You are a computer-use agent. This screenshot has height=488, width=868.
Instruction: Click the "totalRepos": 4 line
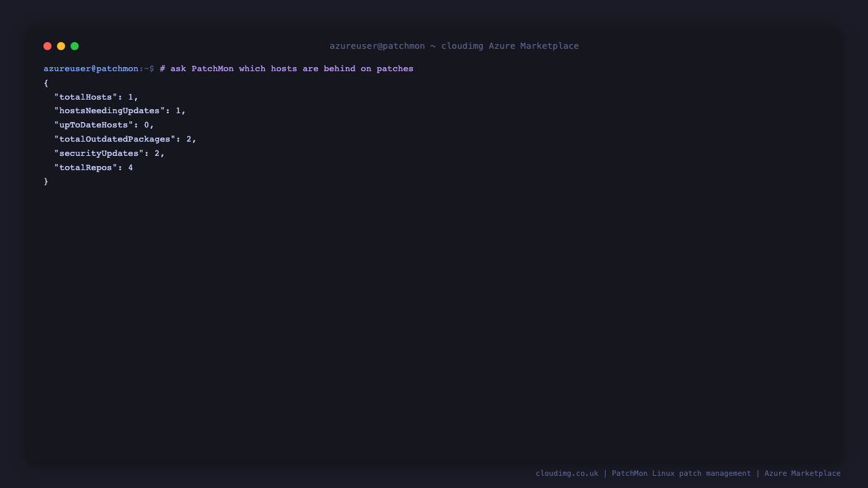[94, 168]
